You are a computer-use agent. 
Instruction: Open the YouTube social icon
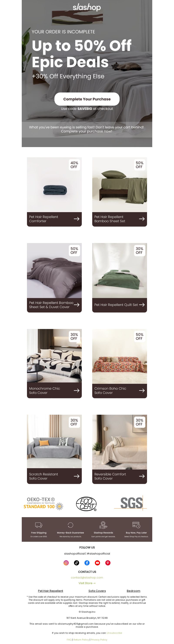point(97,563)
